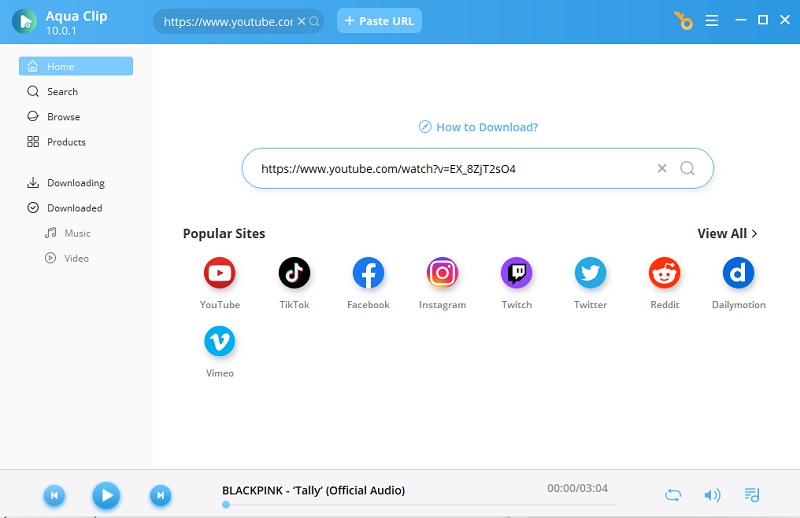Clear the URL in the top bar field
This screenshot has width=800, height=518.
(x=302, y=21)
